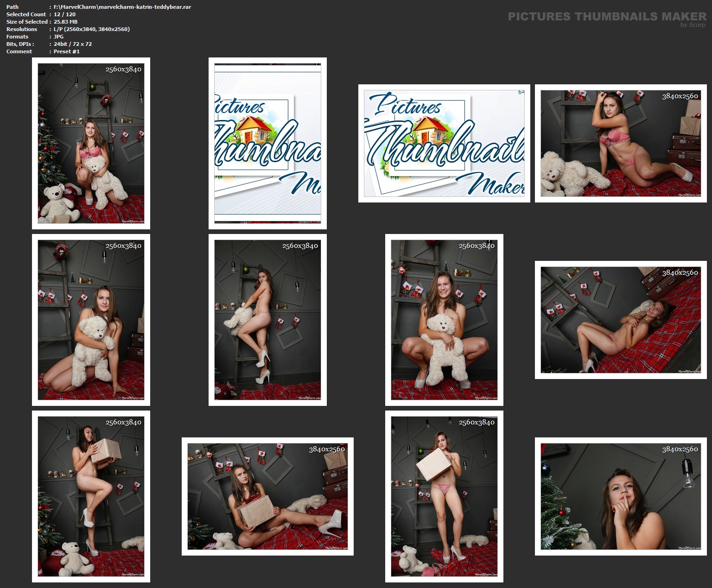The image size is (712, 588).
Task: Click the cropped Pictures Thumbnails Maker logo thumbnail
Action: click(267, 143)
